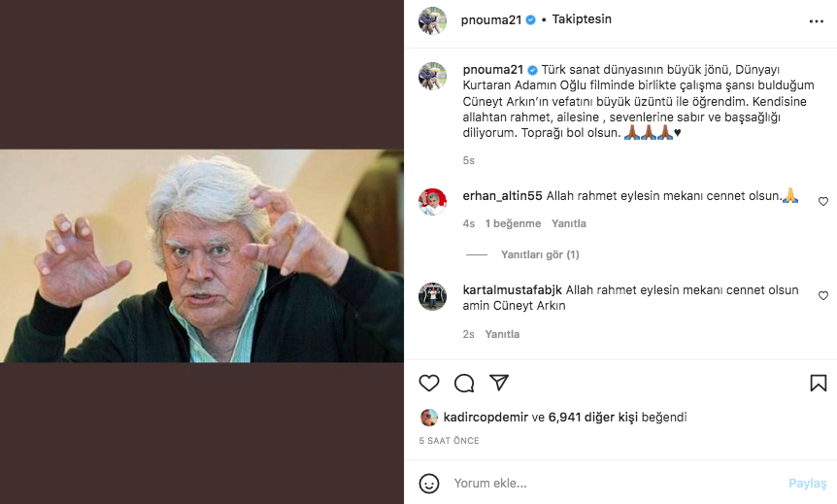This screenshot has height=504, width=837.
Task: Open erhan_altin55's profile picture
Action: (432, 202)
